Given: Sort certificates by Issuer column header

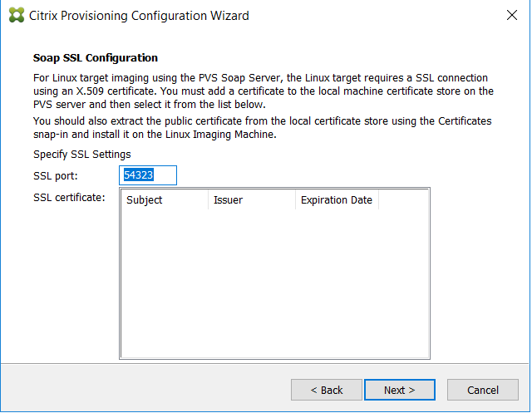Looking at the screenshot, I should click(x=252, y=200).
